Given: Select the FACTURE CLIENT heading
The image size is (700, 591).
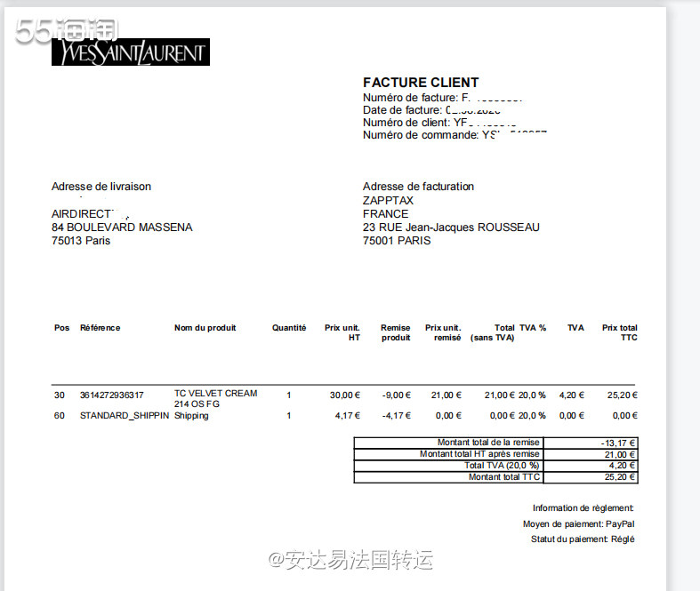Looking at the screenshot, I should (x=421, y=83).
